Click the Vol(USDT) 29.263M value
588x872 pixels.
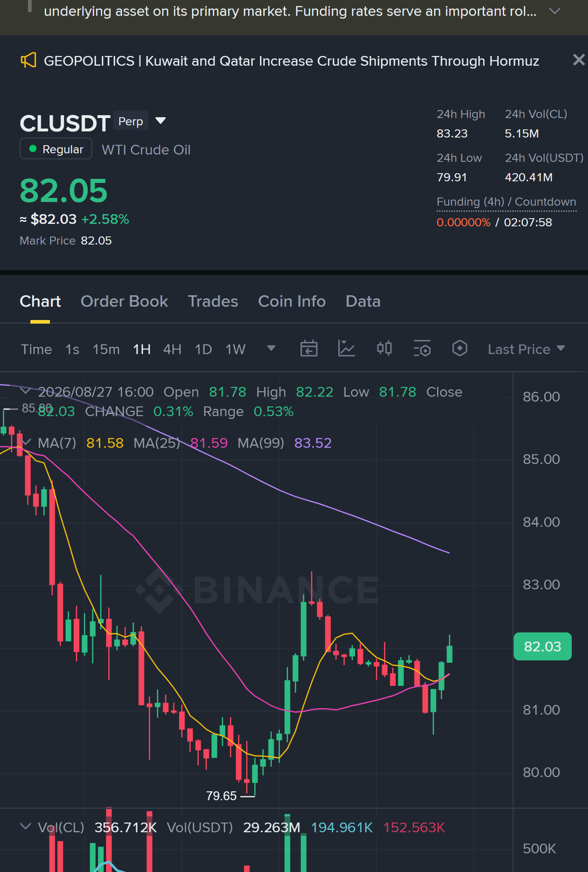(272, 827)
